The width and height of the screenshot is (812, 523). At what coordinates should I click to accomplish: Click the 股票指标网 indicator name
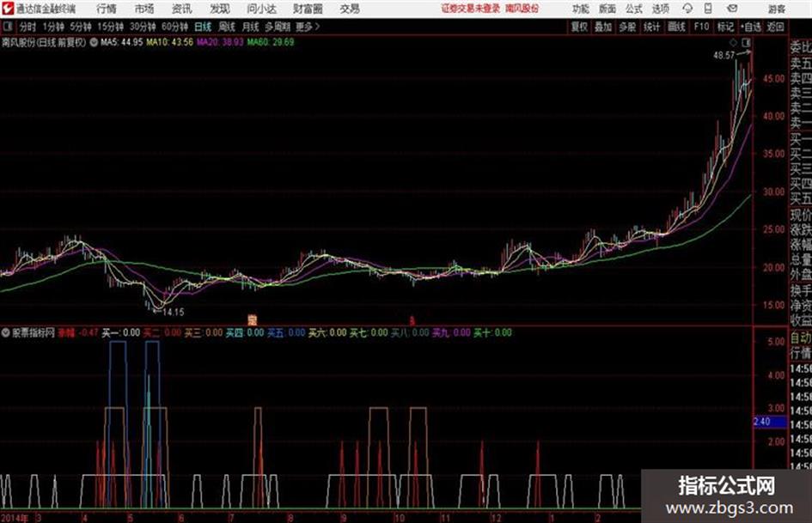pyautogui.click(x=34, y=332)
